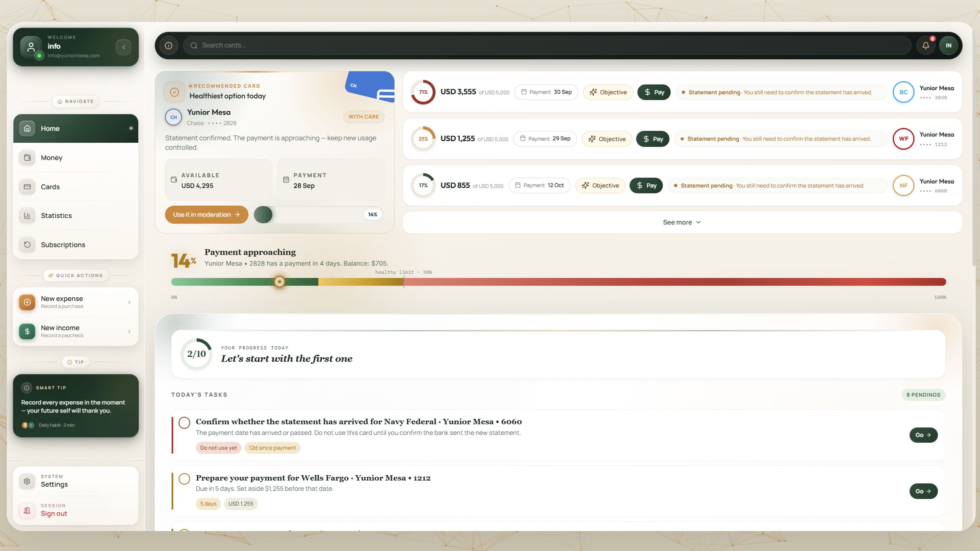Open the New expense chevron

click(129, 302)
